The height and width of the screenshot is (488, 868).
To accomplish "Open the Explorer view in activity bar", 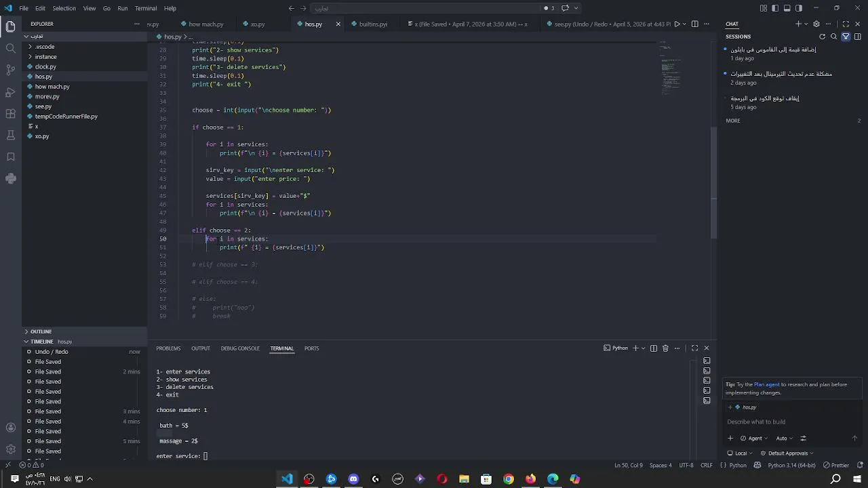I will (x=10, y=27).
